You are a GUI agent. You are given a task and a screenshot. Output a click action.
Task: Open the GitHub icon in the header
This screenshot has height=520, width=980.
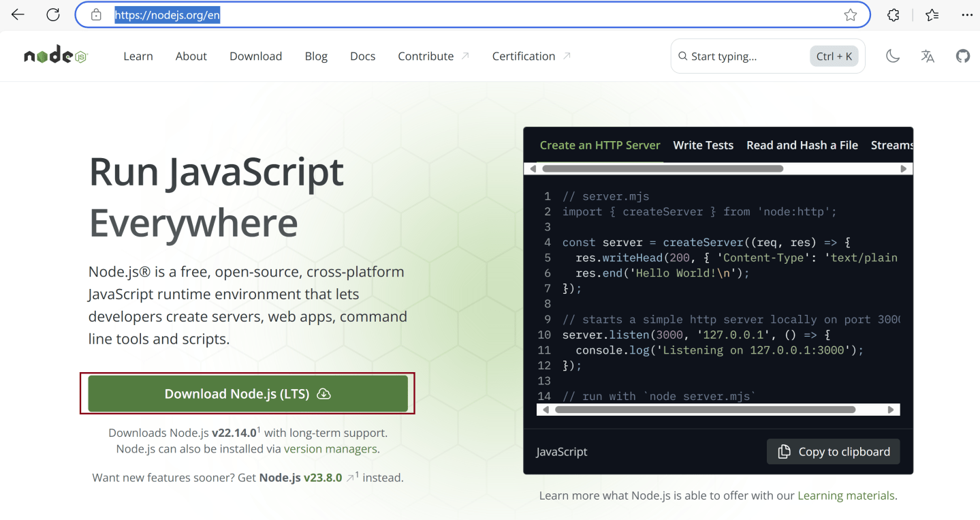[962, 56]
